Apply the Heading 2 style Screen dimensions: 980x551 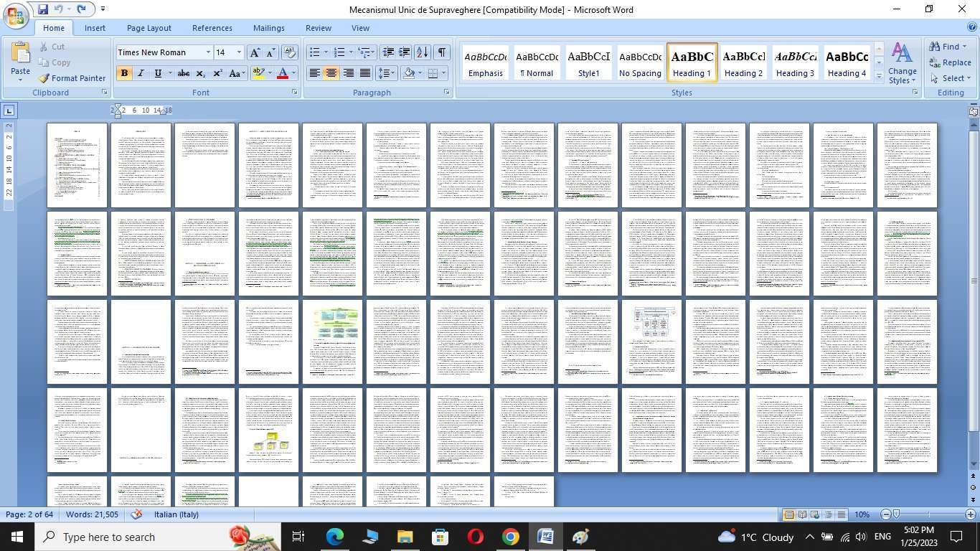(x=743, y=63)
